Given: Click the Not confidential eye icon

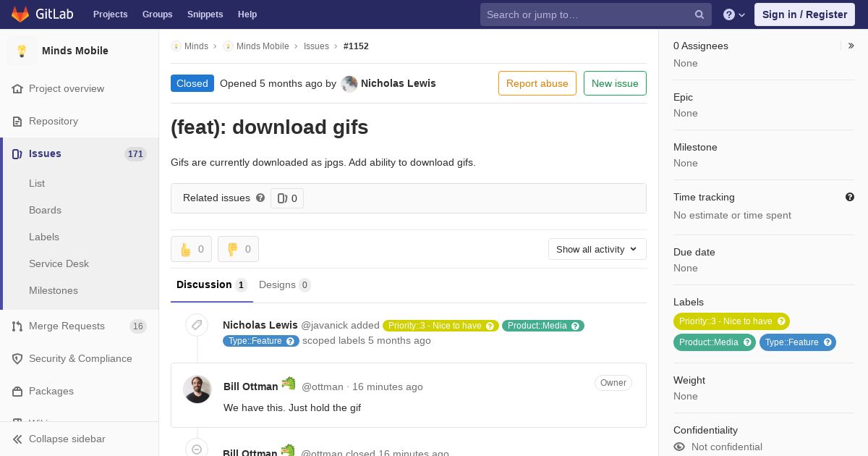Looking at the screenshot, I should pyautogui.click(x=679, y=447).
